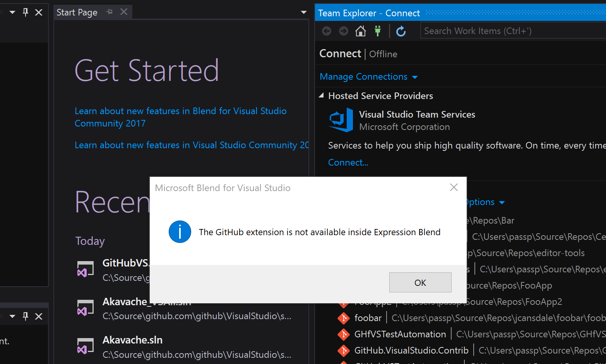
Task: Refresh the Team Explorer panel
Action: [401, 31]
